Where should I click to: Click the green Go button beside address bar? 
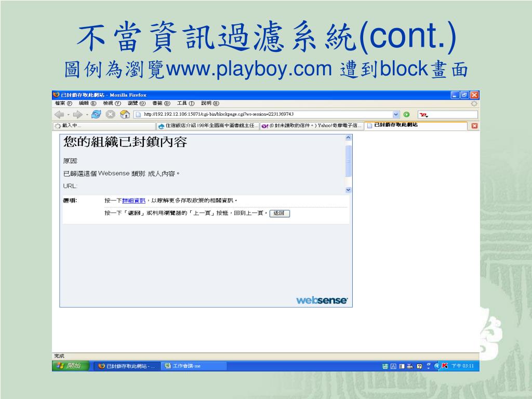[406, 114]
